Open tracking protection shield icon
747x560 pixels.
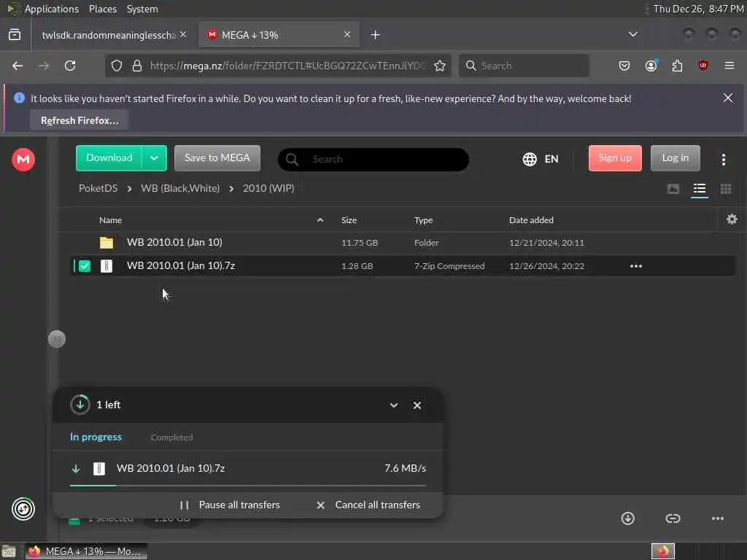tap(117, 66)
